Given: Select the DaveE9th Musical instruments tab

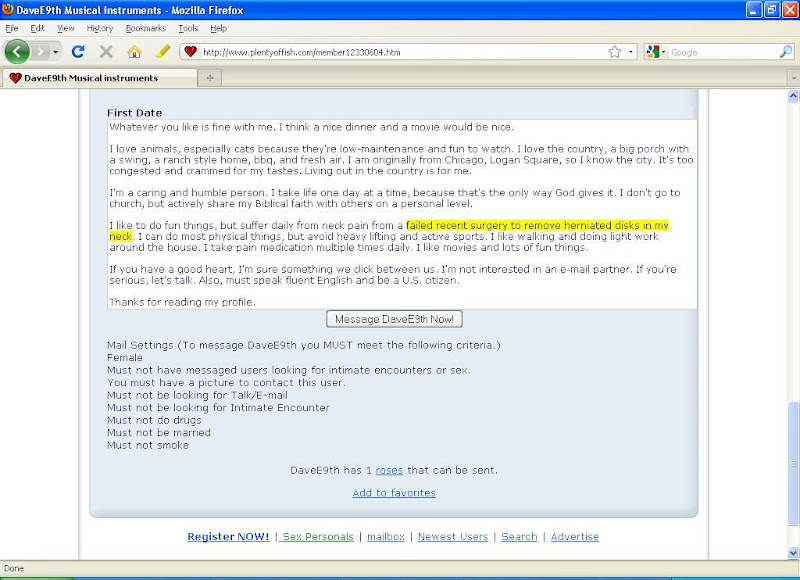Looking at the screenshot, I should coord(99,78).
